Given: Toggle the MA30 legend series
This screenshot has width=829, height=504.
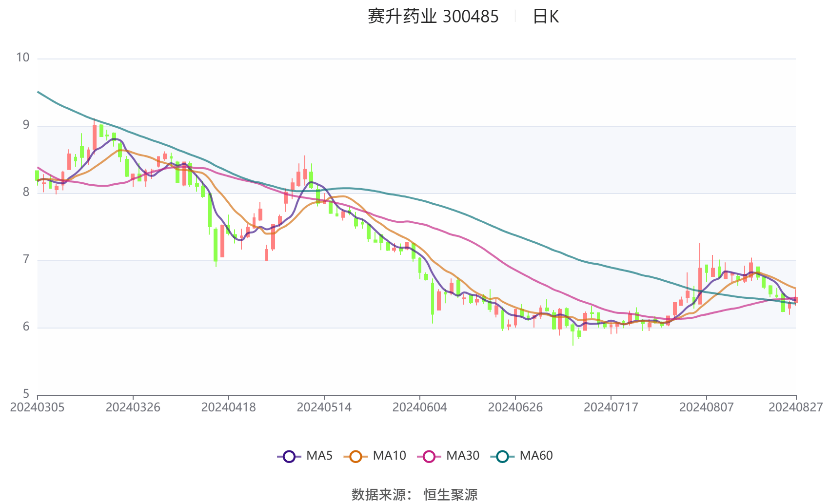Looking at the screenshot, I should 448,456.
